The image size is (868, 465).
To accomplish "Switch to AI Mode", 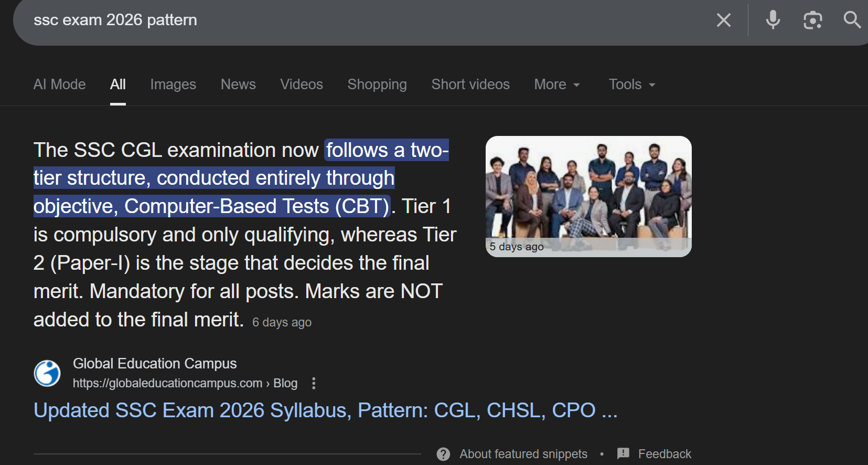I will [59, 84].
